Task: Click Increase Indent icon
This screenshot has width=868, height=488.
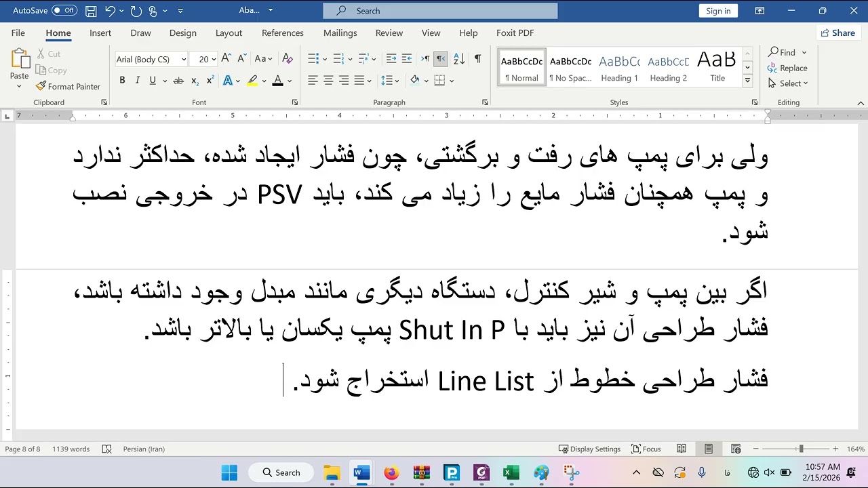Action: [407, 59]
